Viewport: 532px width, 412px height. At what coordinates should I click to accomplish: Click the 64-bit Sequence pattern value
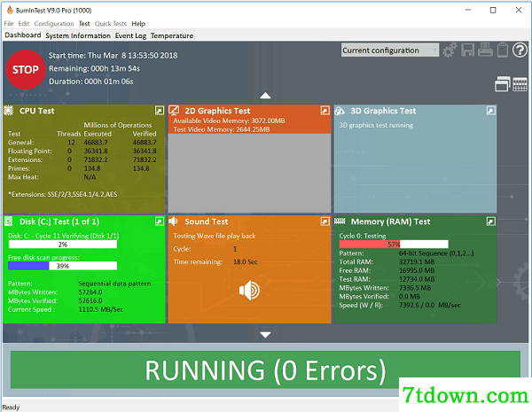436,253
